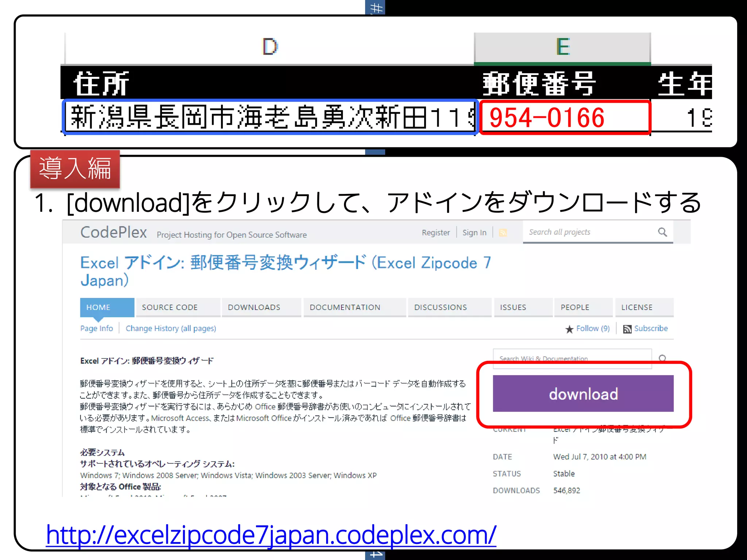Click the Subscribe link
This screenshot has height=560, width=747.
(x=651, y=328)
